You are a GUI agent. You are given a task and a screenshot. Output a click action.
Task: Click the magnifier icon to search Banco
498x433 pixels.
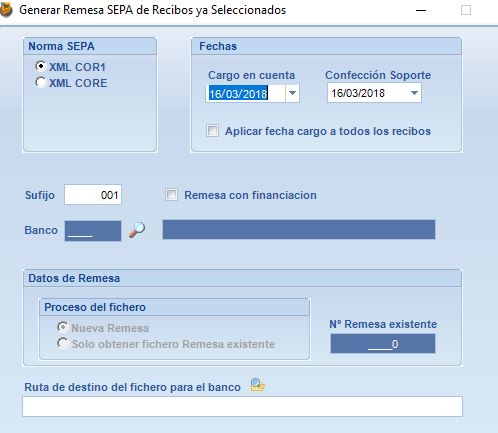coord(137,230)
